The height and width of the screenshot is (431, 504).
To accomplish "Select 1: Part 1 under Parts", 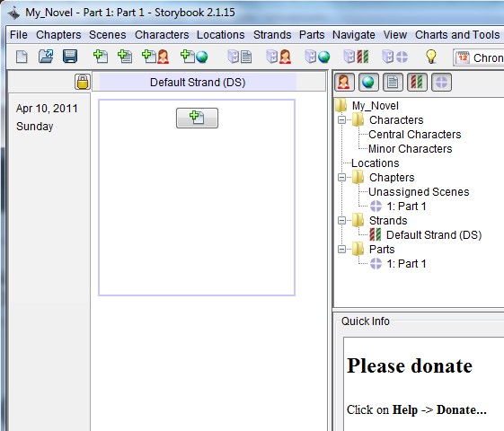I will coord(406,264).
